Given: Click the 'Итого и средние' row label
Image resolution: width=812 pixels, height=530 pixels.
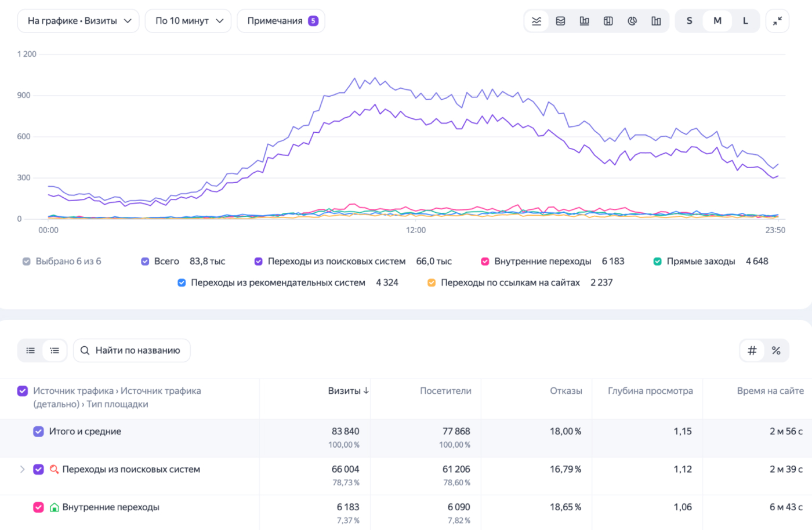Looking at the screenshot, I should [x=85, y=431].
